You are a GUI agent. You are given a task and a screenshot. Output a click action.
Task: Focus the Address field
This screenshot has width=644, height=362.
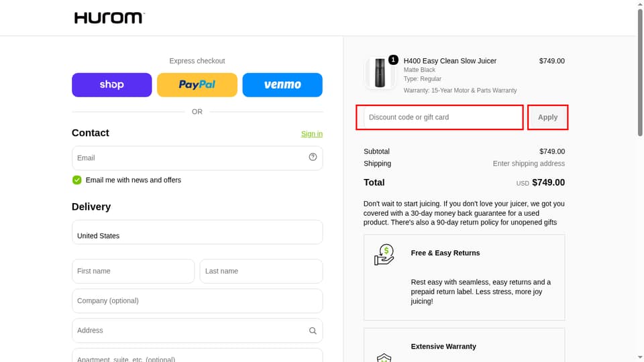click(197, 330)
